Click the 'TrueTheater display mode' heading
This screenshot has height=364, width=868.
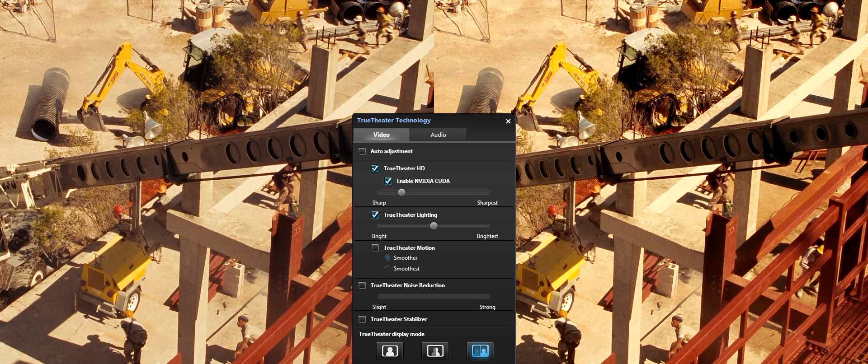pyautogui.click(x=392, y=334)
